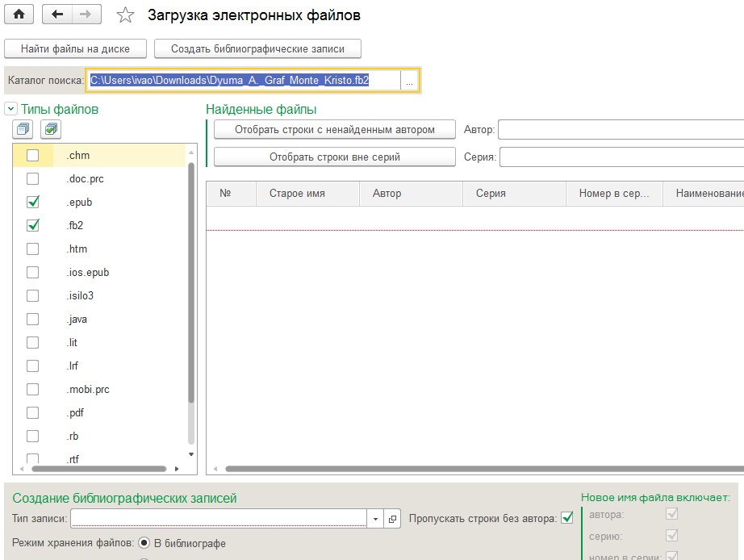
Task: Open the Тип записи dropdown list
Action: 375,519
